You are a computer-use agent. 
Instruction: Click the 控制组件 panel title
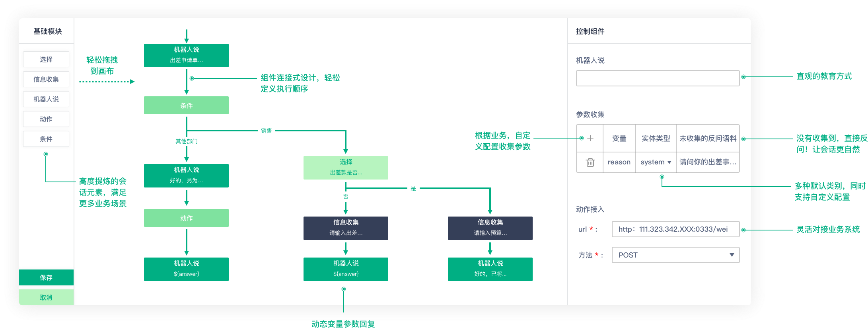click(590, 31)
